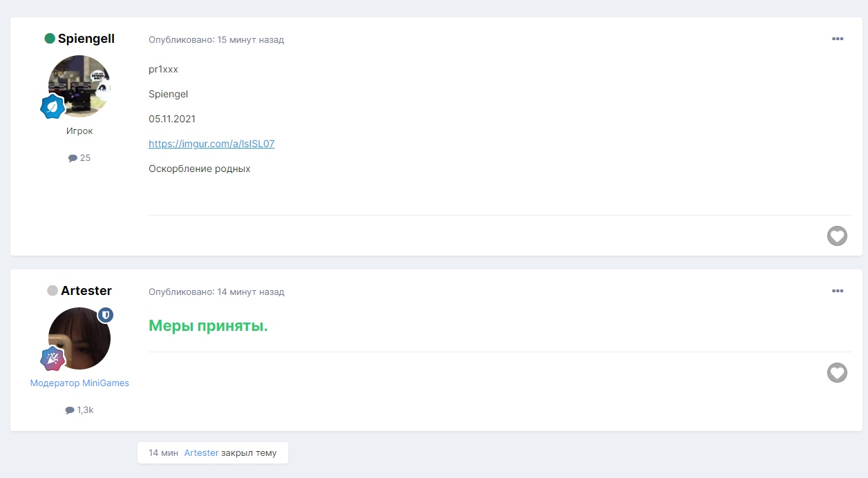
Task: Click the 'Опубликовано: 15 минут назад' timestamp
Action: pyautogui.click(x=216, y=40)
